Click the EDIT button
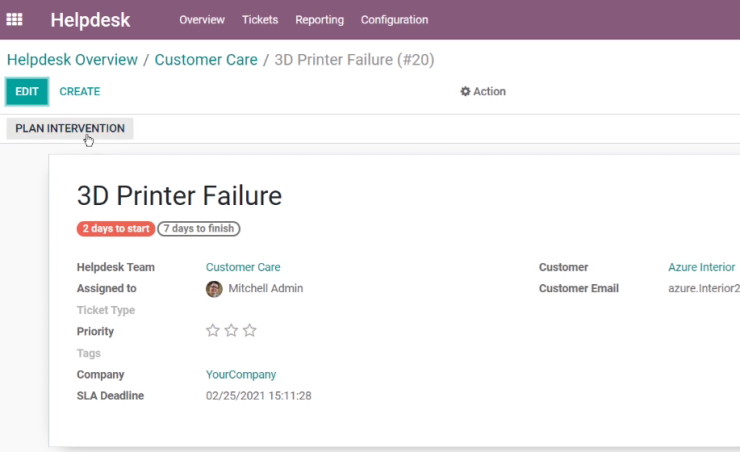 click(x=27, y=92)
